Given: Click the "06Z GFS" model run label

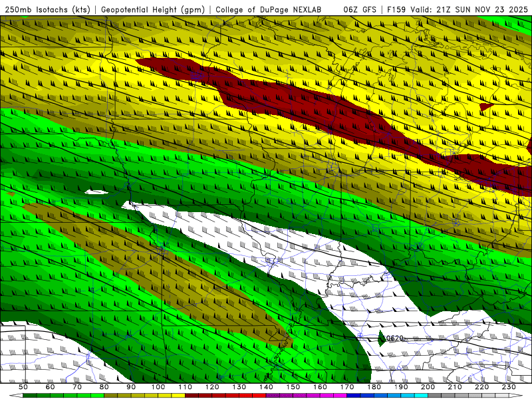Looking at the screenshot, I should pos(360,9).
